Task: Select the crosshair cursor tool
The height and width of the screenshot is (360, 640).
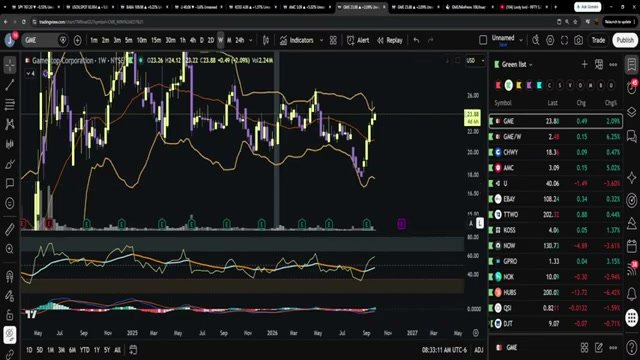Action: tap(10, 65)
